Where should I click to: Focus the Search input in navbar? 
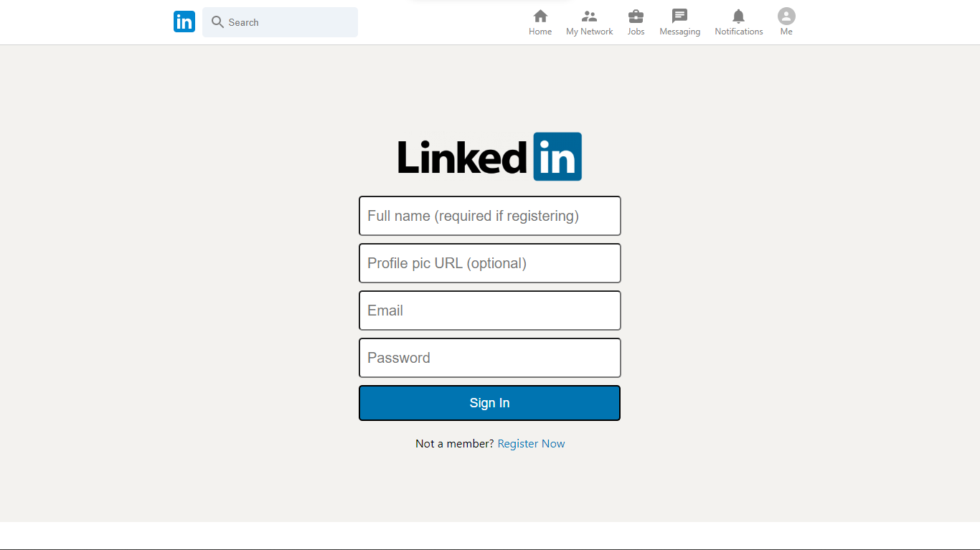pos(280,22)
